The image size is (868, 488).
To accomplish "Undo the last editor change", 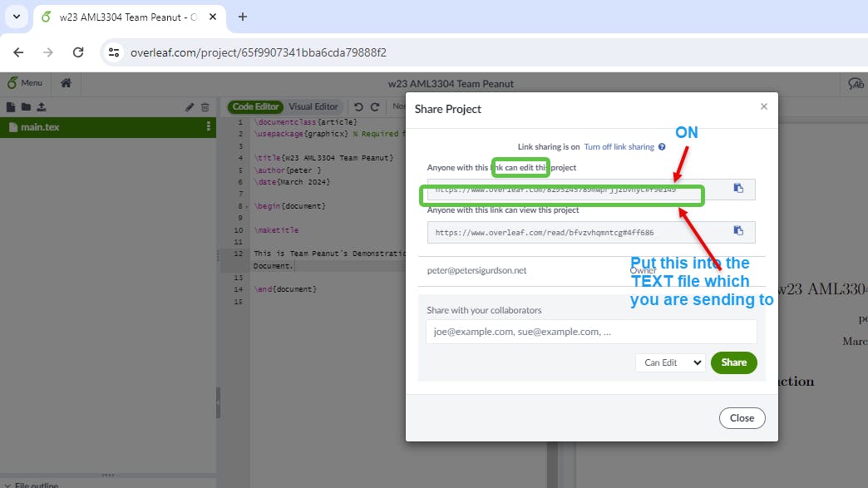I will click(358, 106).
